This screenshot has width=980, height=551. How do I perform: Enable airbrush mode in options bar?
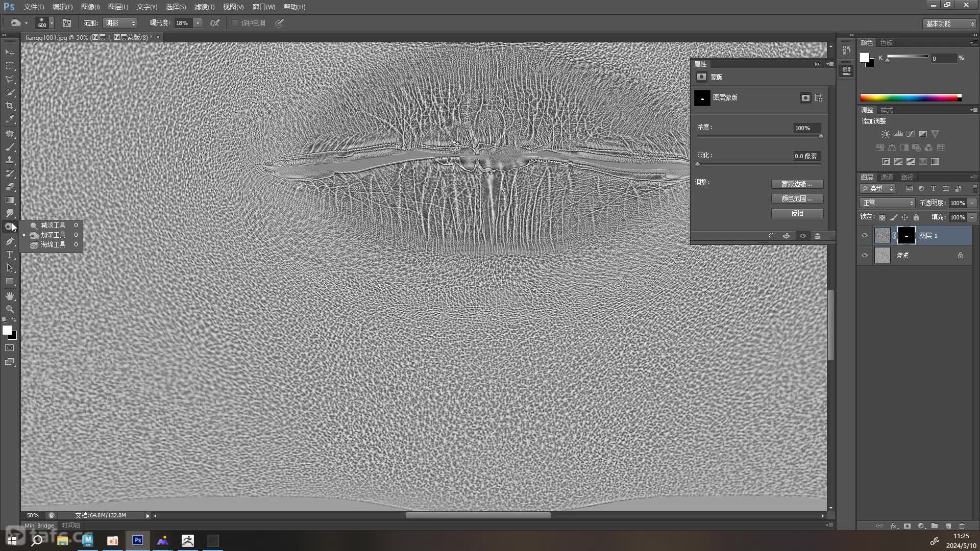215,23
